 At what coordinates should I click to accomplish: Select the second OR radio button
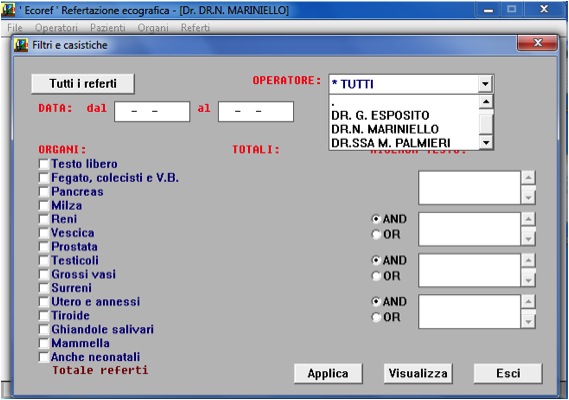coord(376,276)
